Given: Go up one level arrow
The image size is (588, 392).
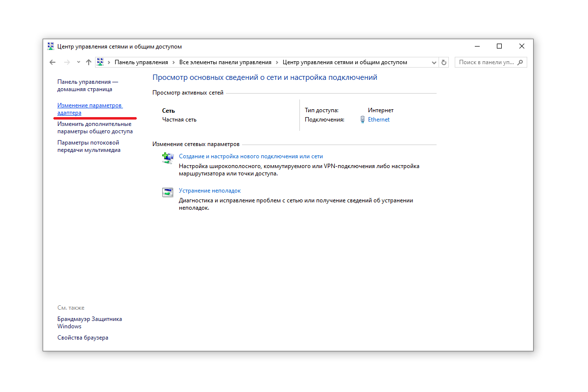Looking at the screenshot, I should click(89, 62).
